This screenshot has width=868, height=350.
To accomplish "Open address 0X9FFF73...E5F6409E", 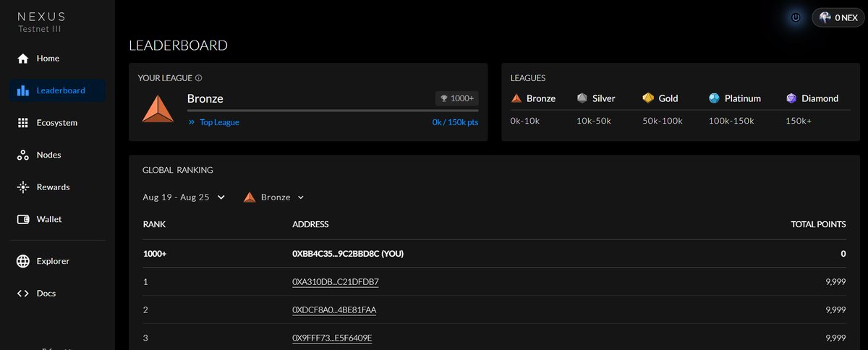I will tap(332, 338).
